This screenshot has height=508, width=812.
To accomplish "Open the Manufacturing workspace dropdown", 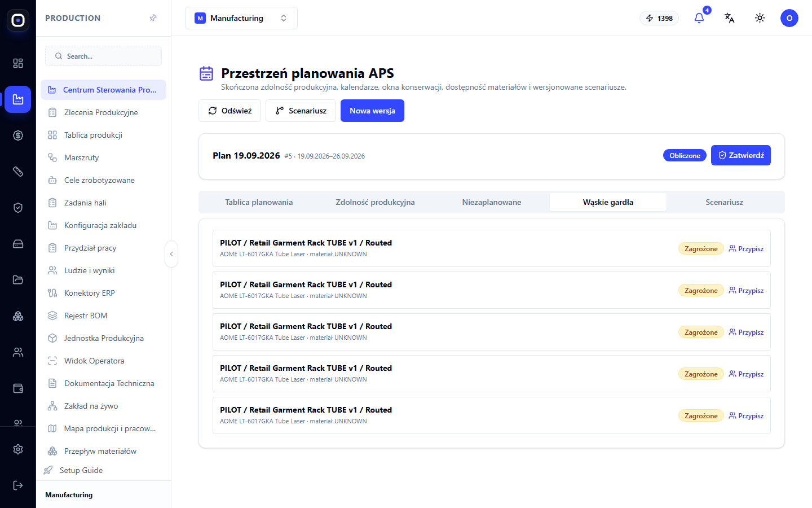I will [x=241, y=18].
